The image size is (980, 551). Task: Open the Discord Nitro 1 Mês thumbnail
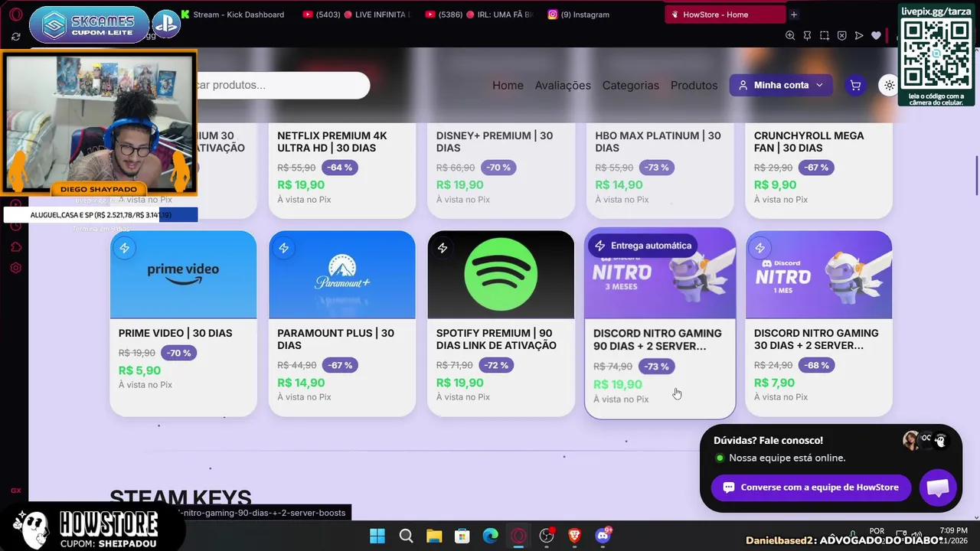pyautogui.click(x=818, y=275)
